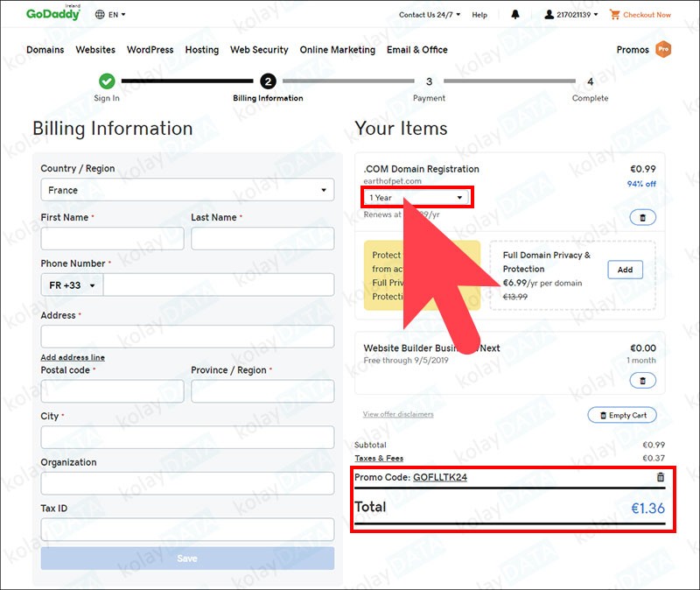Click the globe language icon

coord(100,14)
